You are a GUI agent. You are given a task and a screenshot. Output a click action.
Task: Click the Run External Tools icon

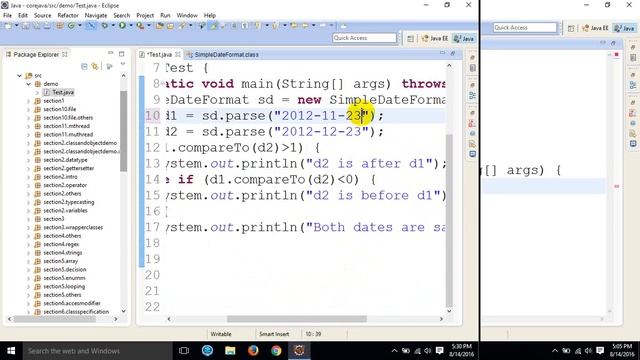[x=140, y=25]
